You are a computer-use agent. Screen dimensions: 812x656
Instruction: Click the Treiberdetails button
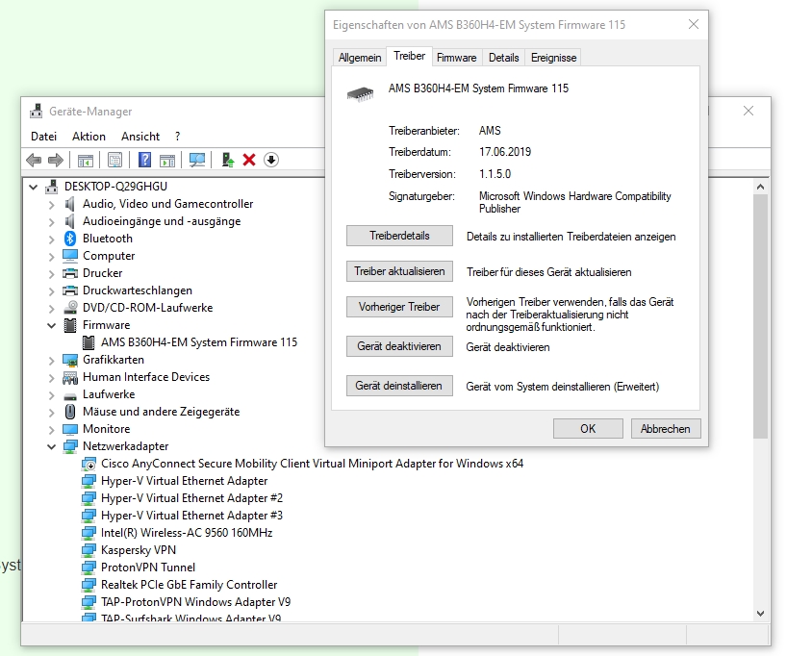coord(399,236)
